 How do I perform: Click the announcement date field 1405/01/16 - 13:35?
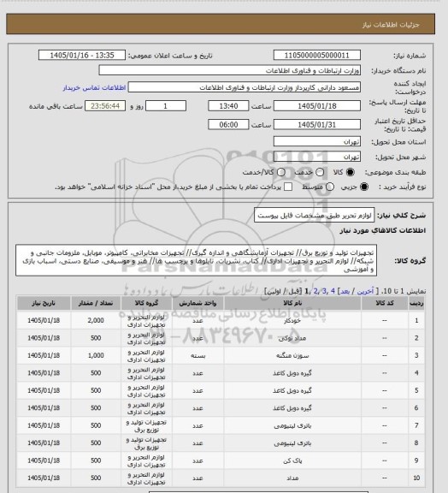click(x=82, y=56)
